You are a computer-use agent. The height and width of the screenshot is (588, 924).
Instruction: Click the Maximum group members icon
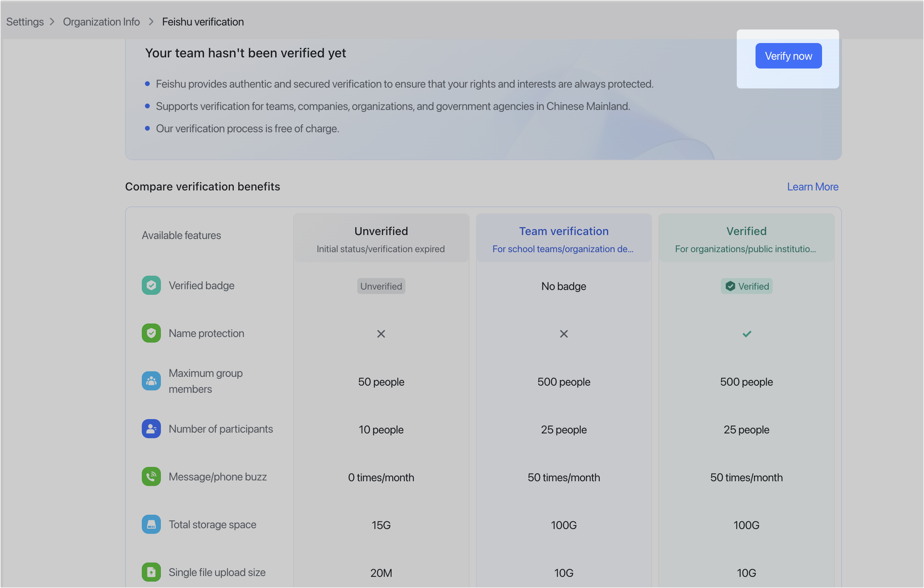[151, 381]
